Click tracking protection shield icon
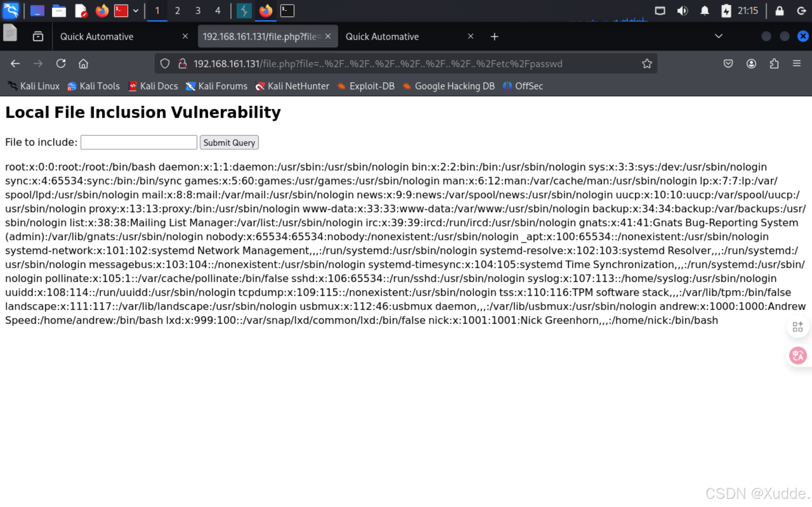Screen dimensions: 812x507 (x=165, y=64)
